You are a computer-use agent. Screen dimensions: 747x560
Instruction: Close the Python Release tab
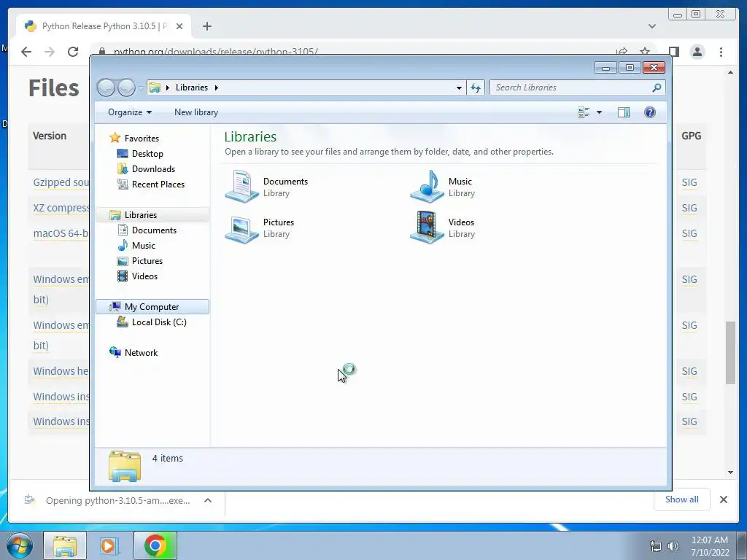click(179, 26)
